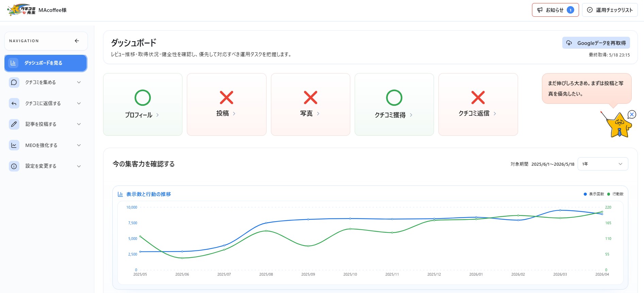Click the red X on 写真 card
This screenshot has height=293, width=644.
click(x=310, y=97)
